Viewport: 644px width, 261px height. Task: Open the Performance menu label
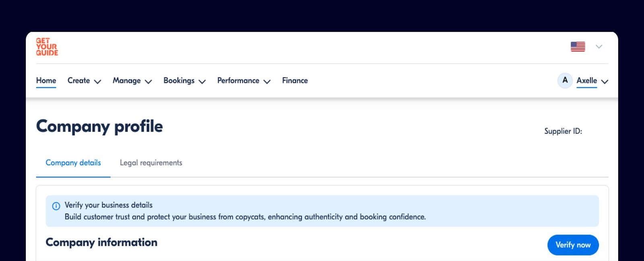click(238, 81)
